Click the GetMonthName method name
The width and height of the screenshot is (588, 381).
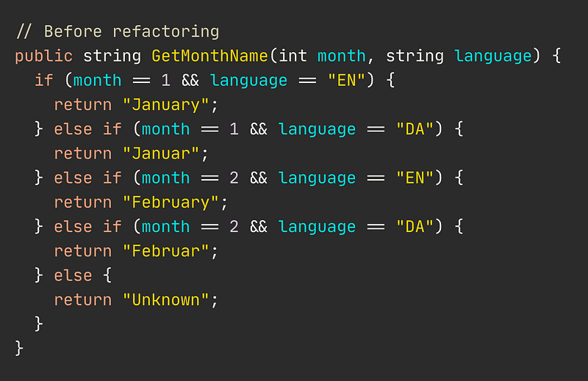coord(209,56)
